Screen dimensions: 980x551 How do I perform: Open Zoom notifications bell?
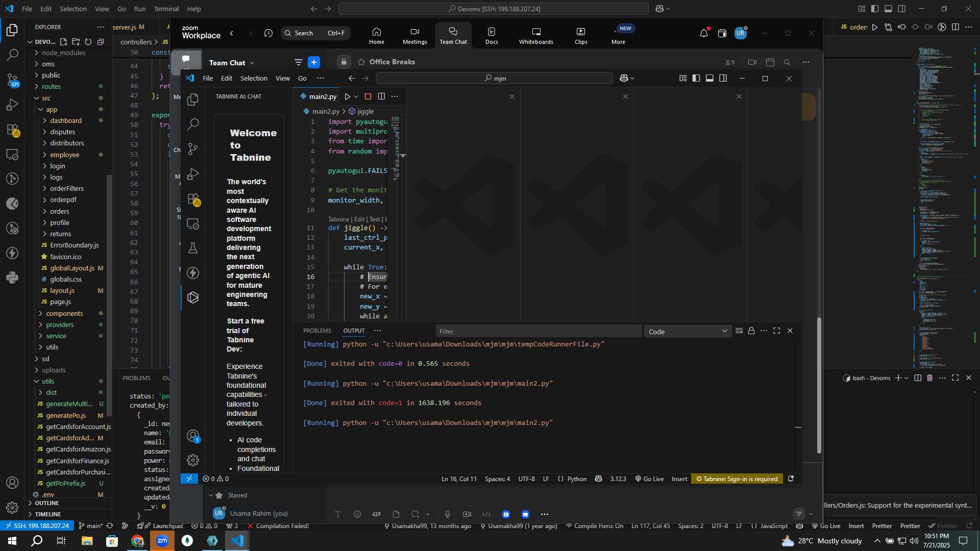coord(704,33)
